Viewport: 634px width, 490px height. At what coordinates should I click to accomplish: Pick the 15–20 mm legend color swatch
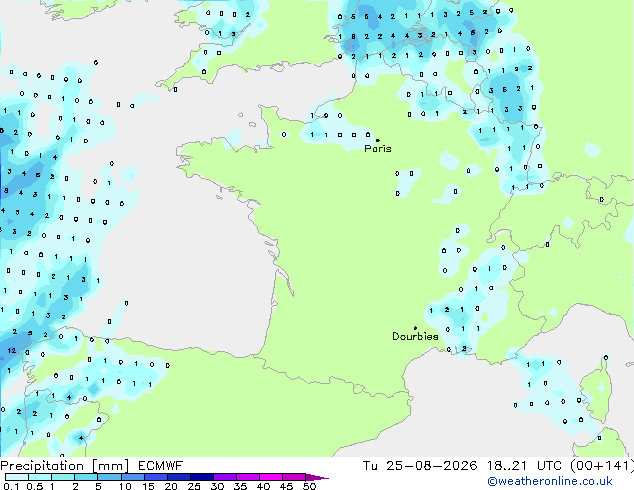pos(156,477)
